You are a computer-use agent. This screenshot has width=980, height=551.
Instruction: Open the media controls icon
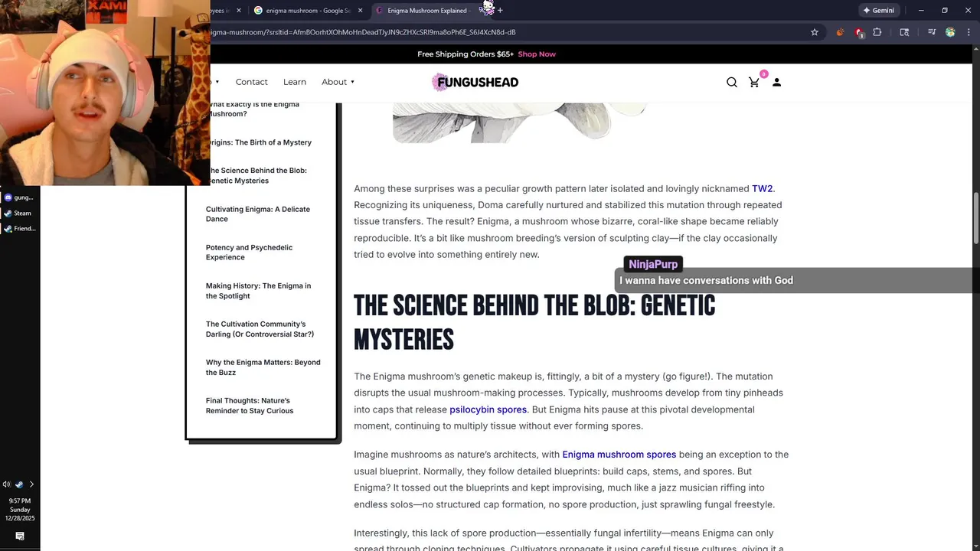932,32
